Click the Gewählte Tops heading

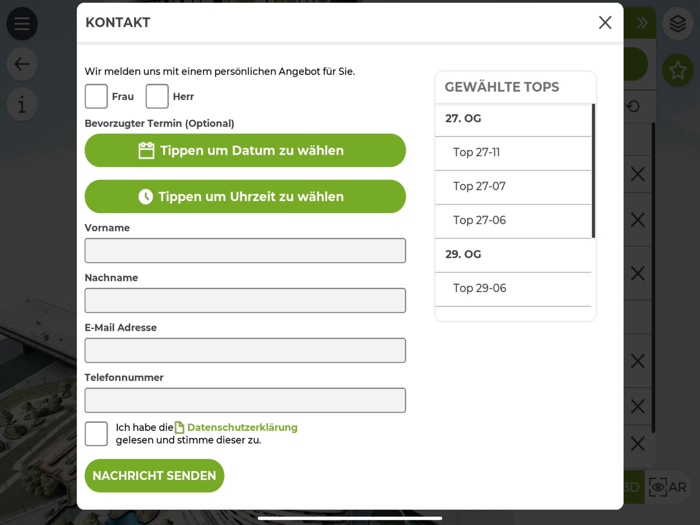[502, 87]
